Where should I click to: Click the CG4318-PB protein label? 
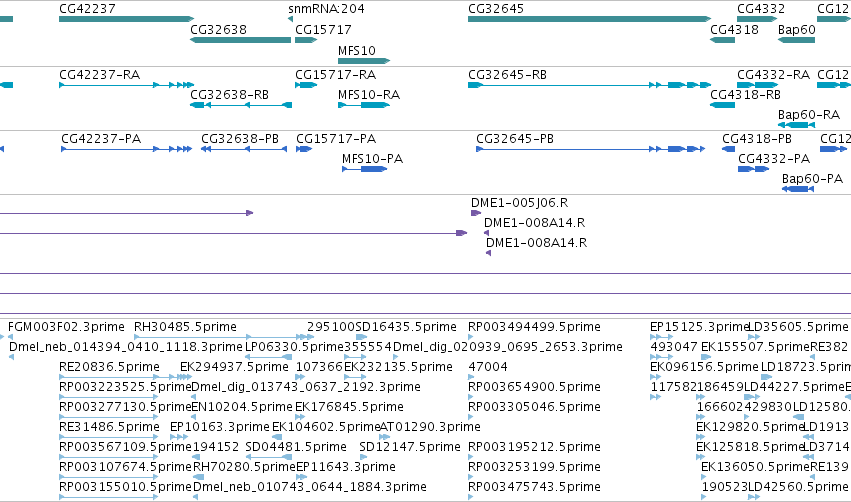coord(757,138)
